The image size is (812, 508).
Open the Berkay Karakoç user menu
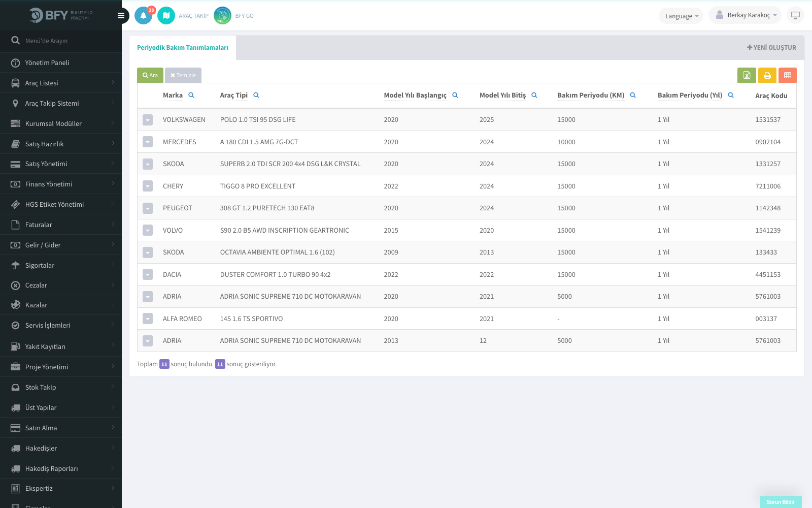point(746,15)
